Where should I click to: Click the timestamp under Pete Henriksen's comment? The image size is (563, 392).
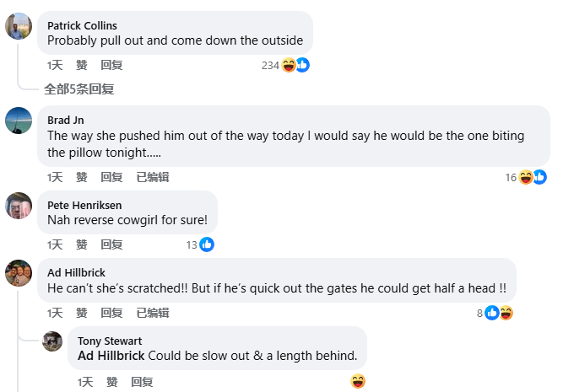(x=55, y=244)
